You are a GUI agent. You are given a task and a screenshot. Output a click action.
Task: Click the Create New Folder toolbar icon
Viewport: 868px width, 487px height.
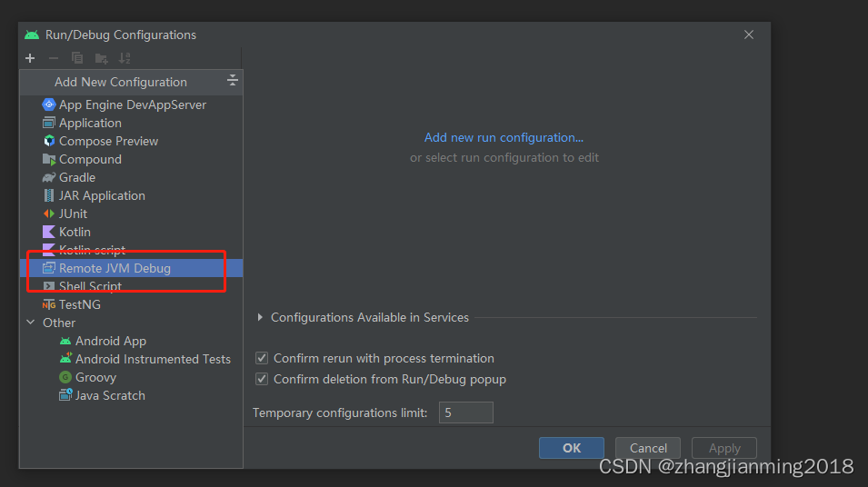[x=101, y=58]
